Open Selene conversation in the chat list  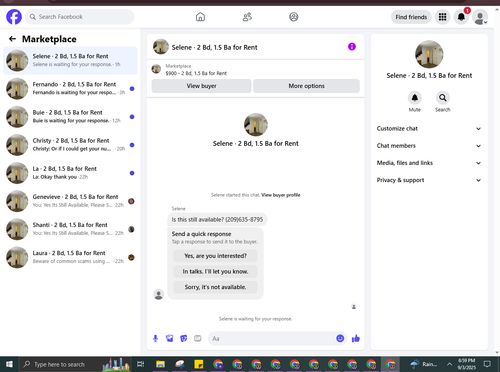[70, 60]
